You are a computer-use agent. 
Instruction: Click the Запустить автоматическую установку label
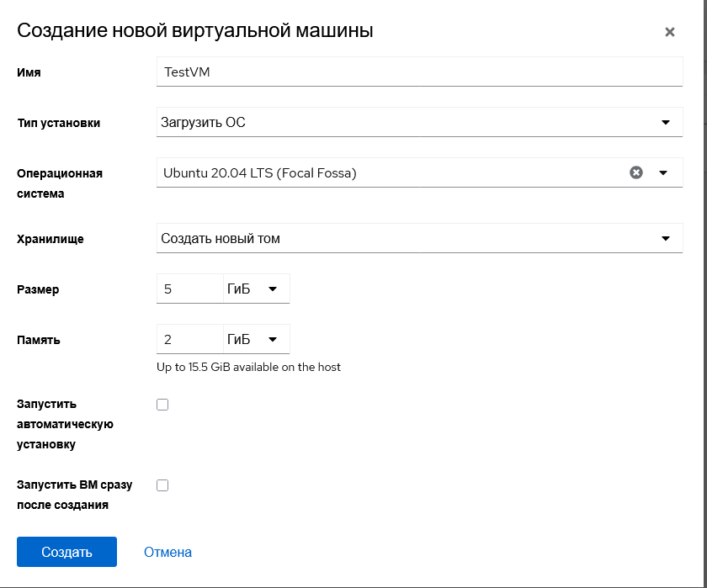65,424
